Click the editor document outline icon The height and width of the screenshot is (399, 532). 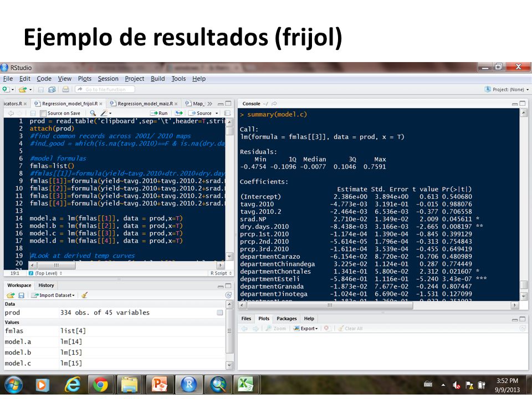click(228, 113)
